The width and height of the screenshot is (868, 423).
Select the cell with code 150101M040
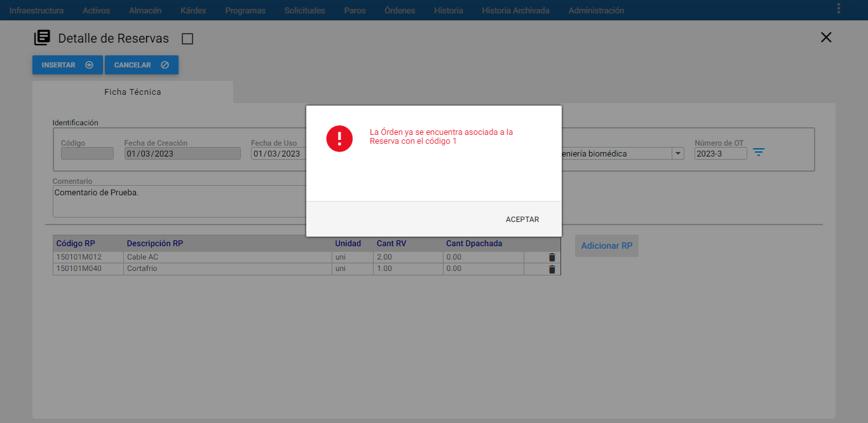coord(88,269)
